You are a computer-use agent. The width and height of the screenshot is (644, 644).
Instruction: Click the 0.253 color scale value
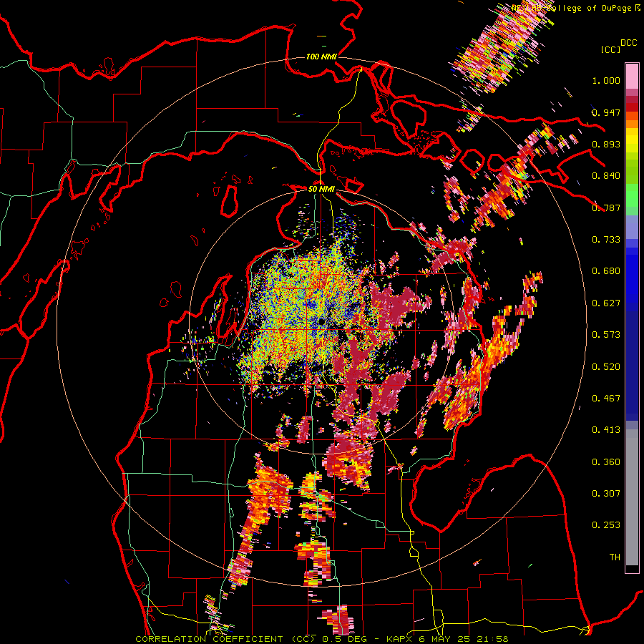606,525
